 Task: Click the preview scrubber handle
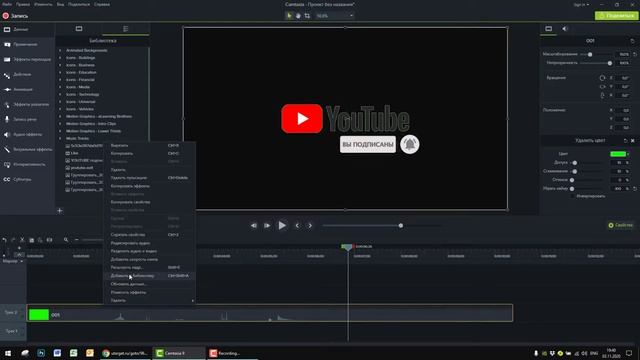click(401, 225)
